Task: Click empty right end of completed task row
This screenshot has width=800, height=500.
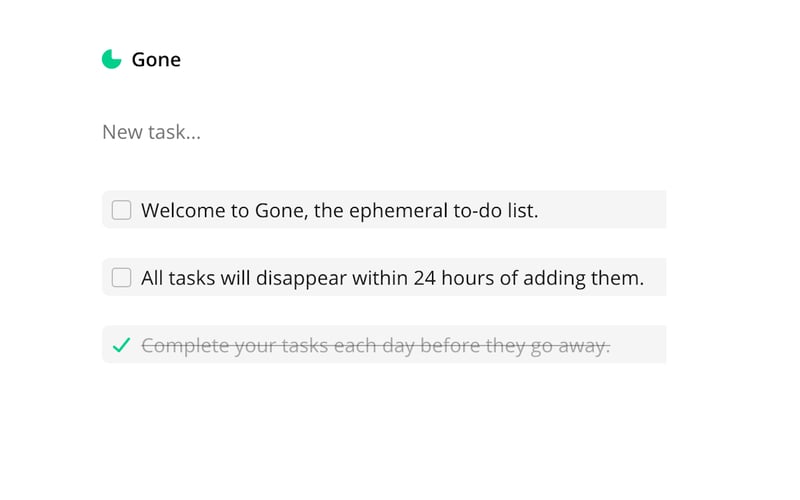Action: (x=640, y=345)
